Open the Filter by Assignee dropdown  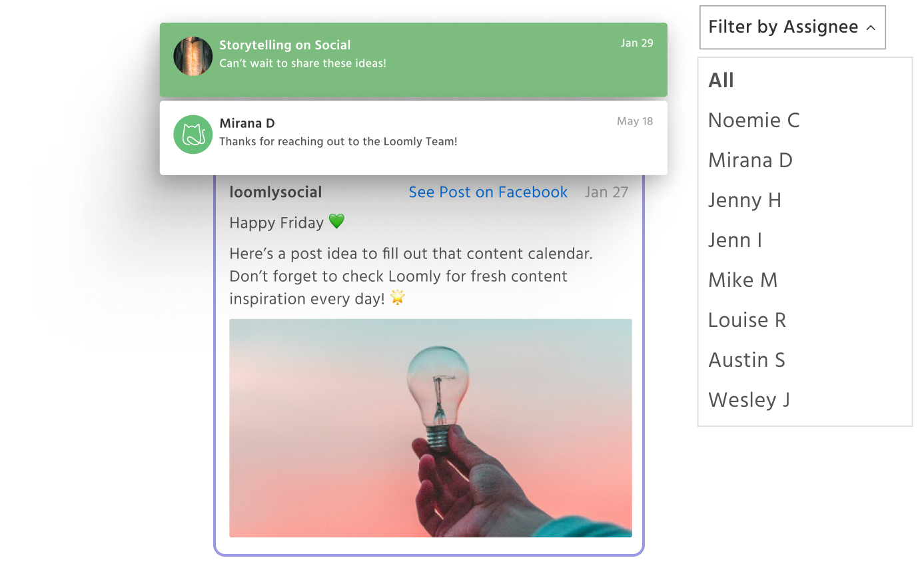click(793, 27)
